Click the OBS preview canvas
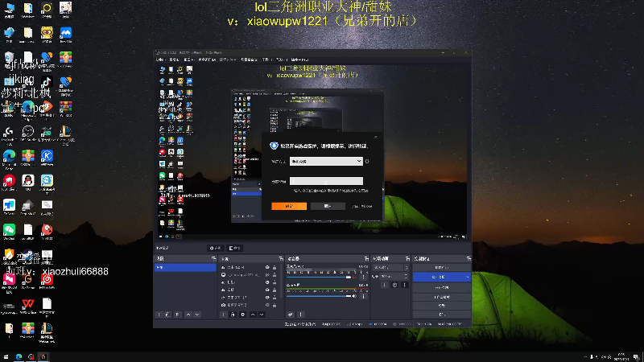Viewport: 644px width, 362px height. pyautogui.click(x=312, y=152)
